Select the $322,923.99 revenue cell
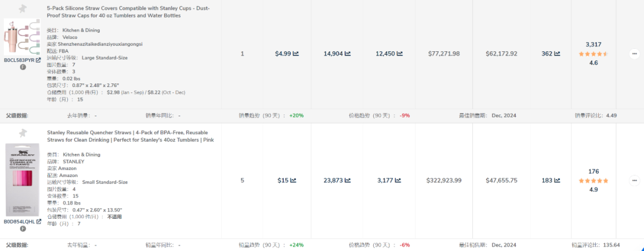 pos(444,180)
